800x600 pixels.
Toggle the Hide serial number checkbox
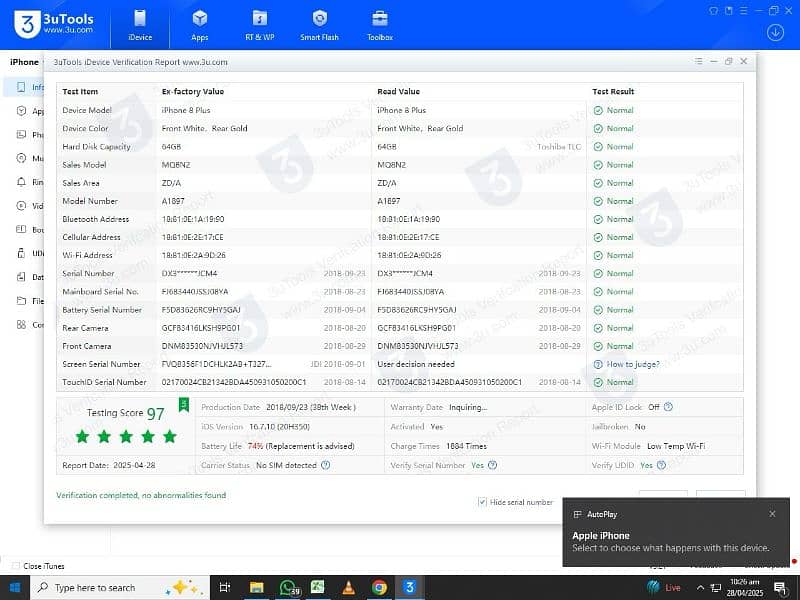tap(482, 502)
